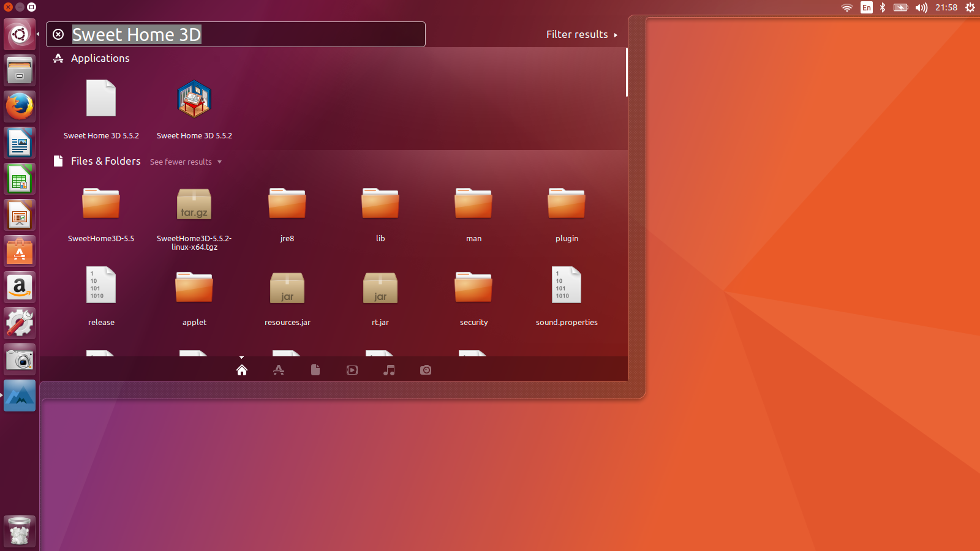Viewport: 980px width, 551px height.
Task: Open the Amazon launcher icon
Action: (20, 287)
